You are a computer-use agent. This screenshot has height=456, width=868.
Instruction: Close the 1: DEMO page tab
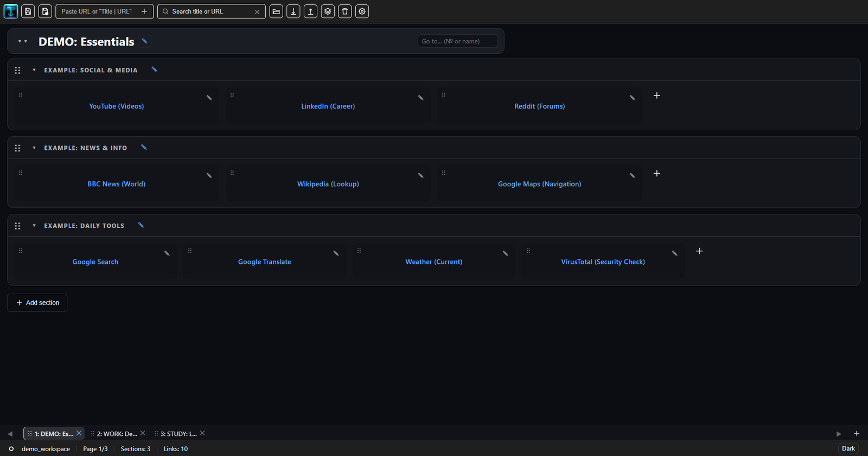pyautogui.click(x=79, y=433)
